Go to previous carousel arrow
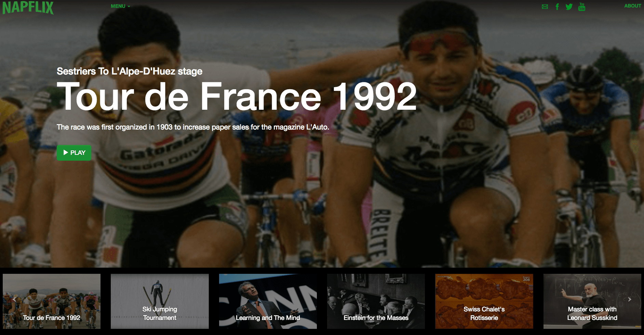The width and height of the screenshot is (644, 335). 14,299
